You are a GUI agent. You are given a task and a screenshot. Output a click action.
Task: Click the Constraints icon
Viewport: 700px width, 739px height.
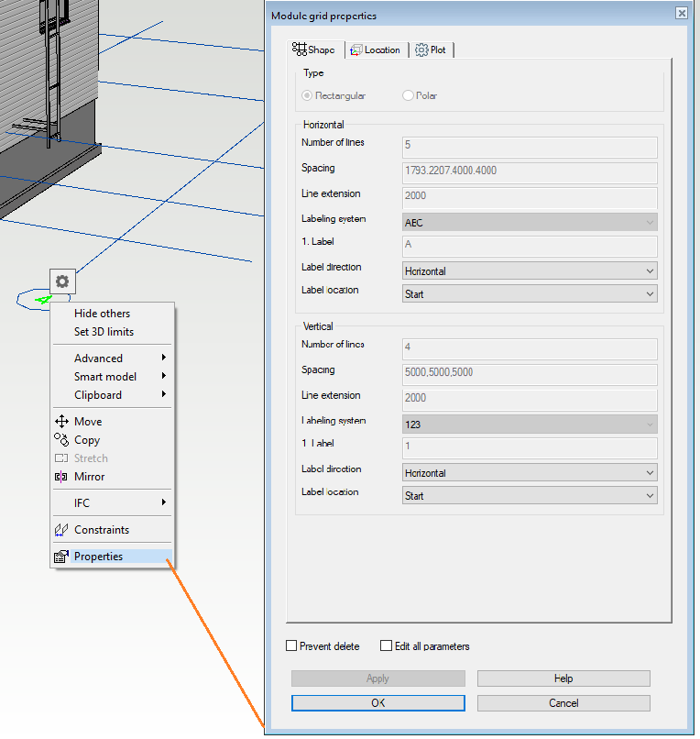(62, 530)
